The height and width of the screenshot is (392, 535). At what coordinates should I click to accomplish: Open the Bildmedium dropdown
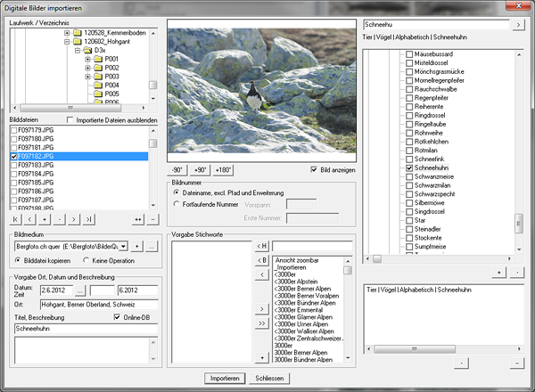[x=124, y=245]
